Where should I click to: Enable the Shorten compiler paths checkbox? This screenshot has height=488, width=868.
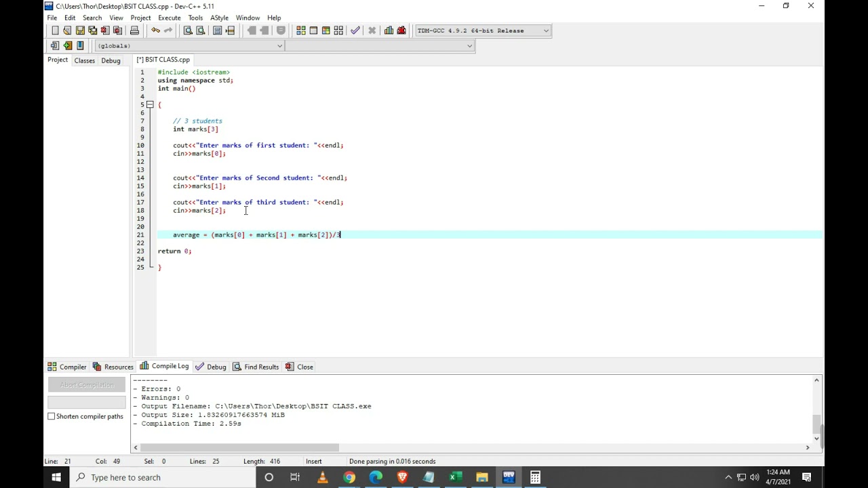point(52,416)
